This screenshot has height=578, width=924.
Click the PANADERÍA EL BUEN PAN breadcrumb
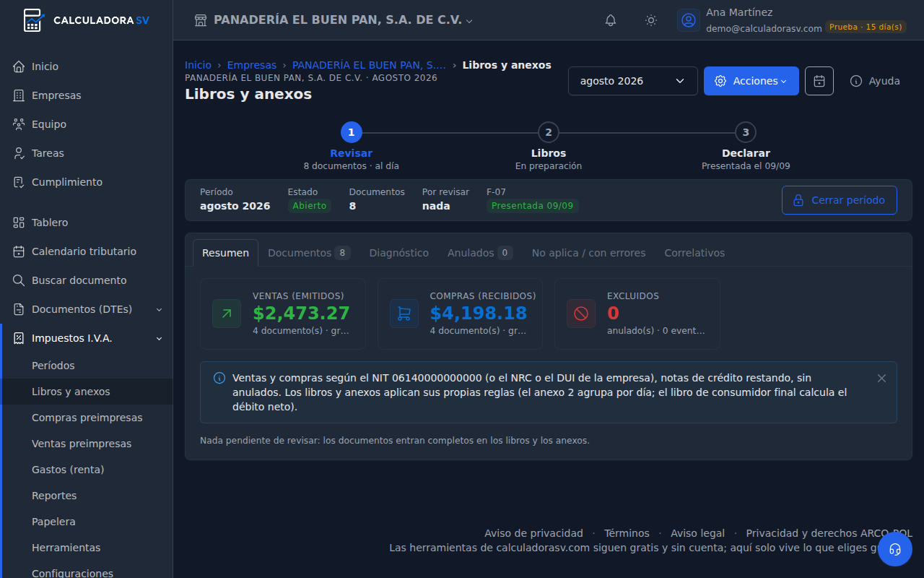(x=369, y=65)
